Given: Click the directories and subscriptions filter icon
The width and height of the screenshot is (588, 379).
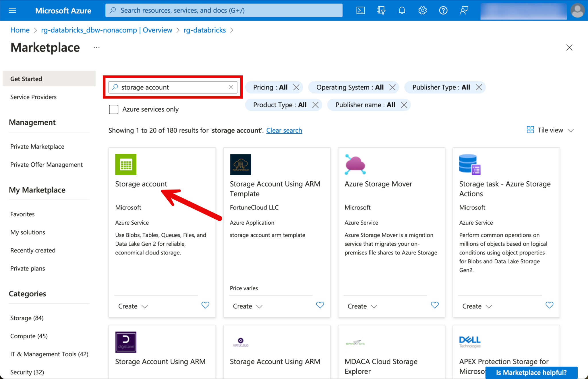Looking at the screenshot, I should click(x=381, y=11).
